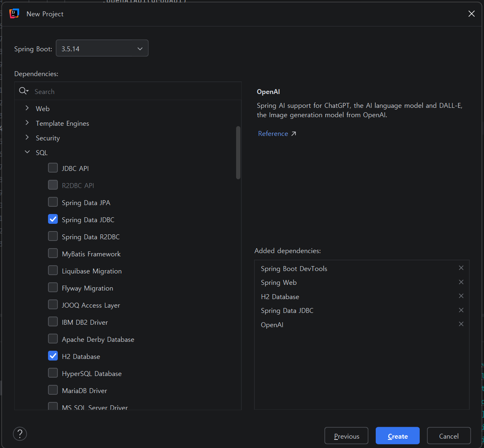Viewport: 484px width, 448px height.
Task: Check the Spring Data R2DBC checkbox
Action: click(x=53, y=236)
